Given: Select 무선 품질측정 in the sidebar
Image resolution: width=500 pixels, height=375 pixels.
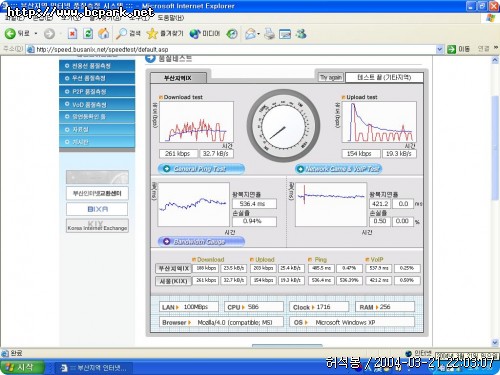Looking at the screenshot, I should pyautogui.click(x=97, y=78).
